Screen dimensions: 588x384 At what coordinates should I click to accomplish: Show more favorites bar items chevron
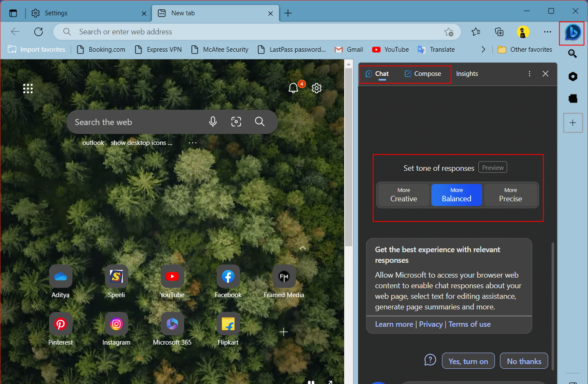click(x=483, y=50)
